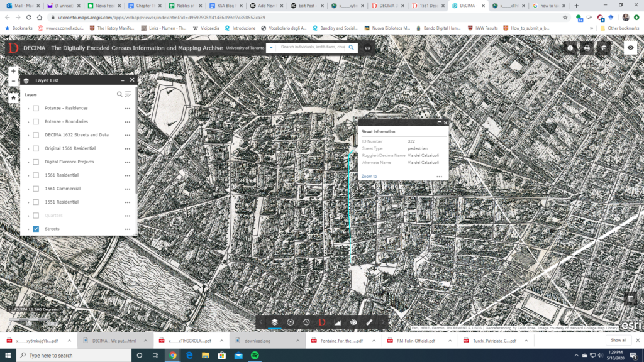Click the measurement ruler tool icon

(369, 322)
